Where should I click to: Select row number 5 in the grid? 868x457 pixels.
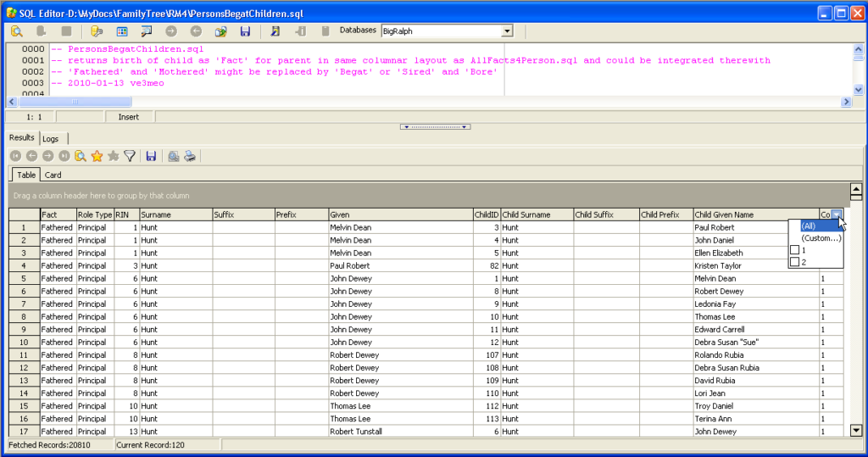click(24, 279)
